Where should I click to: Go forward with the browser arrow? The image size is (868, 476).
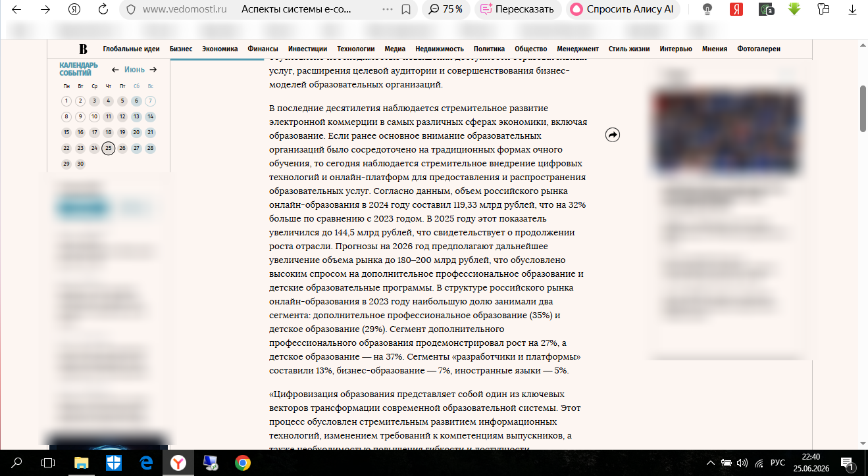45,9
